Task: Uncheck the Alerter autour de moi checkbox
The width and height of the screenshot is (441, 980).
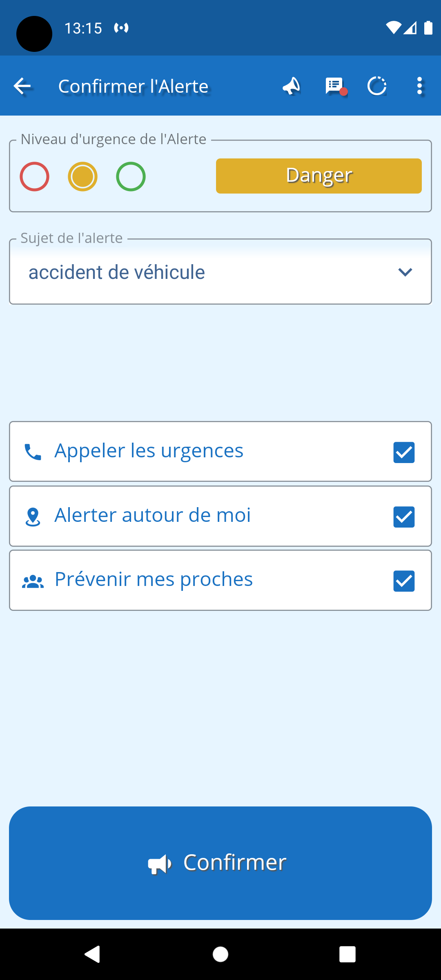Action: [x=404, y=517]
